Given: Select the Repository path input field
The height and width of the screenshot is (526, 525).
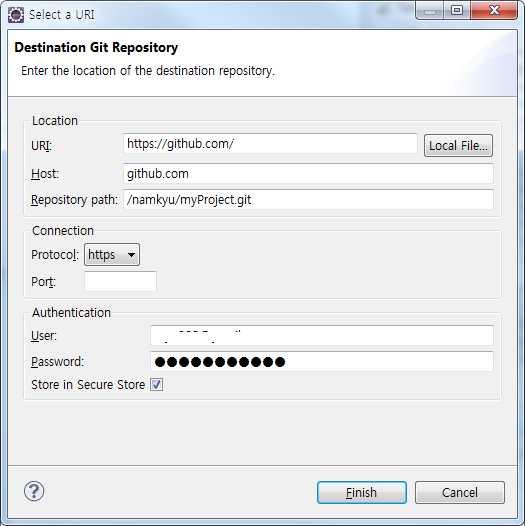Looking at the screenshot, I should 308,200.
